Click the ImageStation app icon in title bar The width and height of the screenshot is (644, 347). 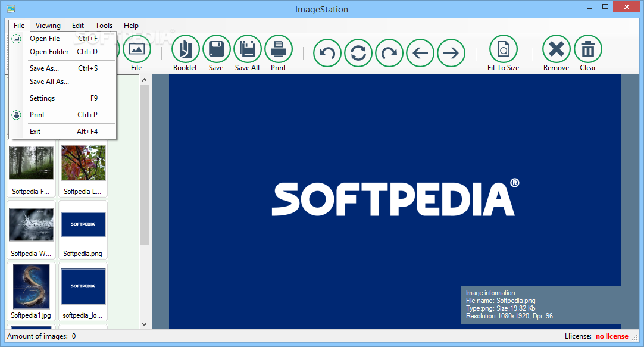11,8
